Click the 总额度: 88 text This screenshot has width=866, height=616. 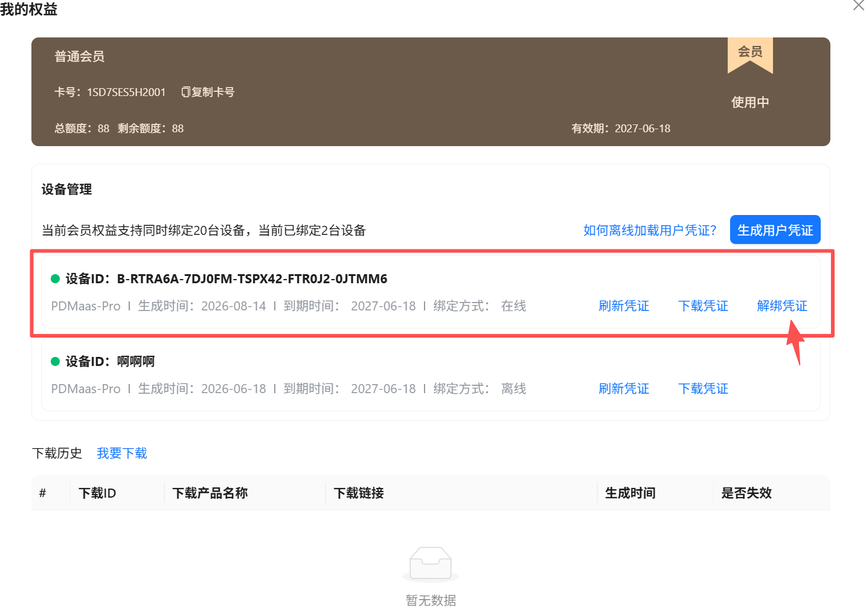82,128
